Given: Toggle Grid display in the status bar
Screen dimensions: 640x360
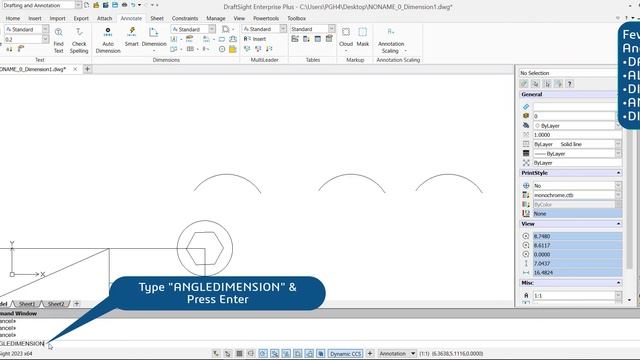Looking at the screenshot, I should pyautogui.click(x=240, y=353).
